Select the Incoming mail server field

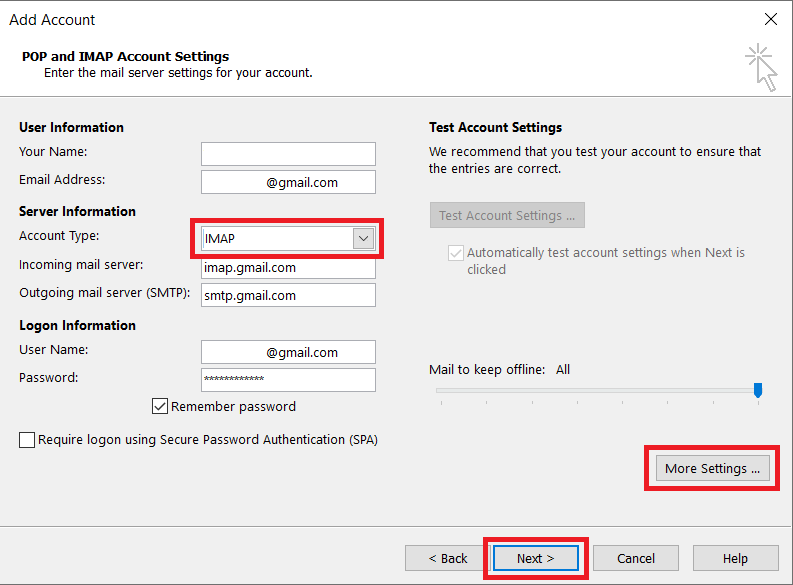pos(288,268)
